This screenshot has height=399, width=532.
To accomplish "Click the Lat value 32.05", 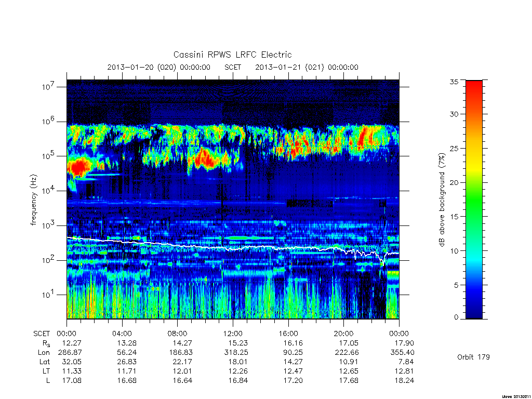I will point(72,362).
